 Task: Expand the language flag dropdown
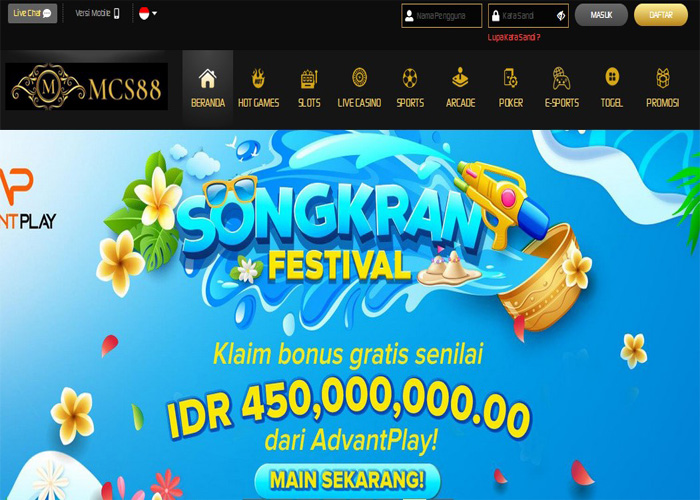148,13
